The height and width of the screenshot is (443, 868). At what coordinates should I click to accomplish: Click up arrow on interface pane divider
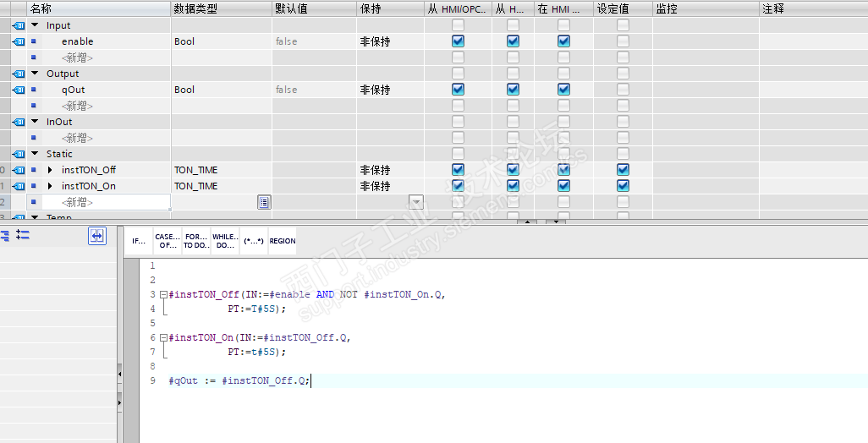pos(527,221)
